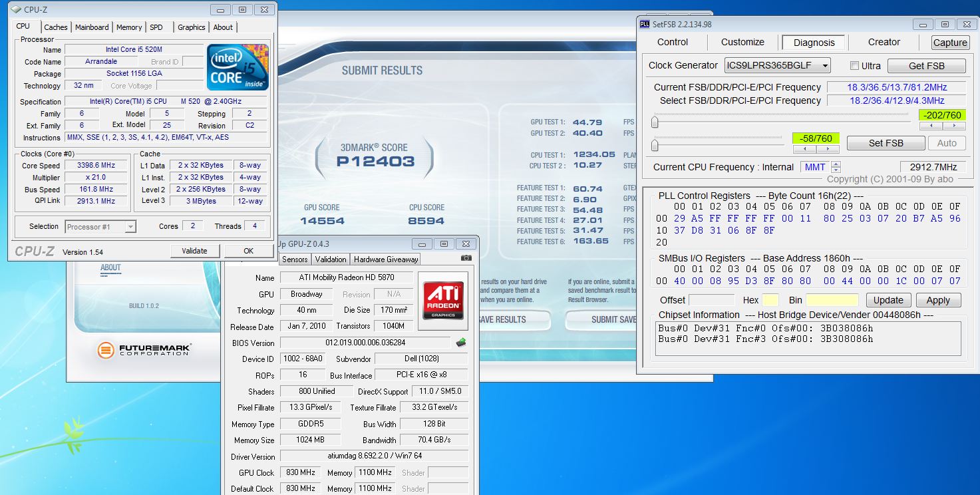
Task: Click the Intel Core i5 520M name field
Action: click(134, 50)
